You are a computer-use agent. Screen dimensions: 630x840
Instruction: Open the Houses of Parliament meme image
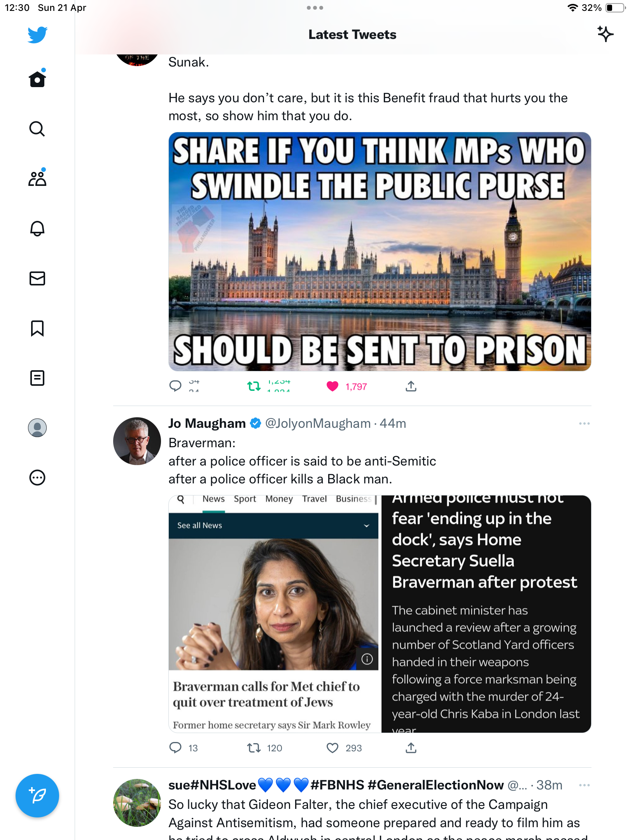380,252
